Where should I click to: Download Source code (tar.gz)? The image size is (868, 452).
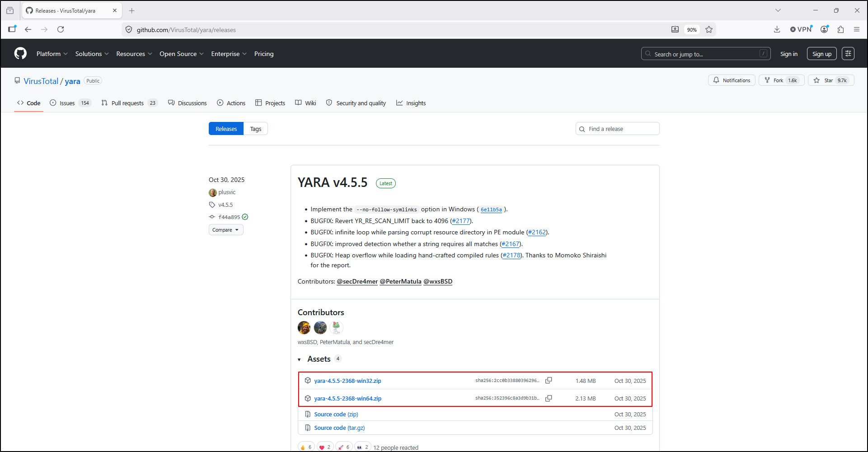(339, 428)
